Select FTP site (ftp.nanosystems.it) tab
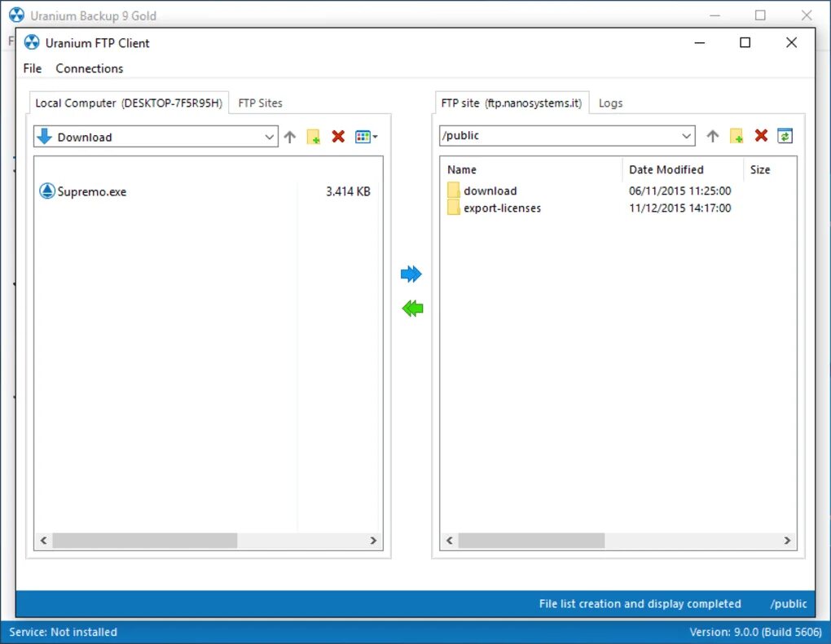The width and height of the screenshot is (831, 644). pyautogui.click(x=512, y=103)
